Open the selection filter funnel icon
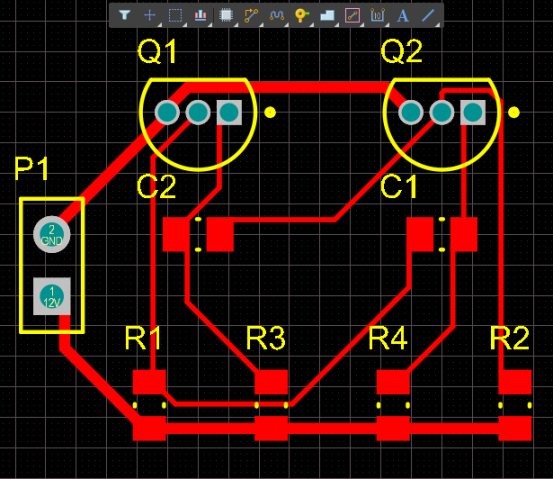553x479 pixels. coord(124,15)
